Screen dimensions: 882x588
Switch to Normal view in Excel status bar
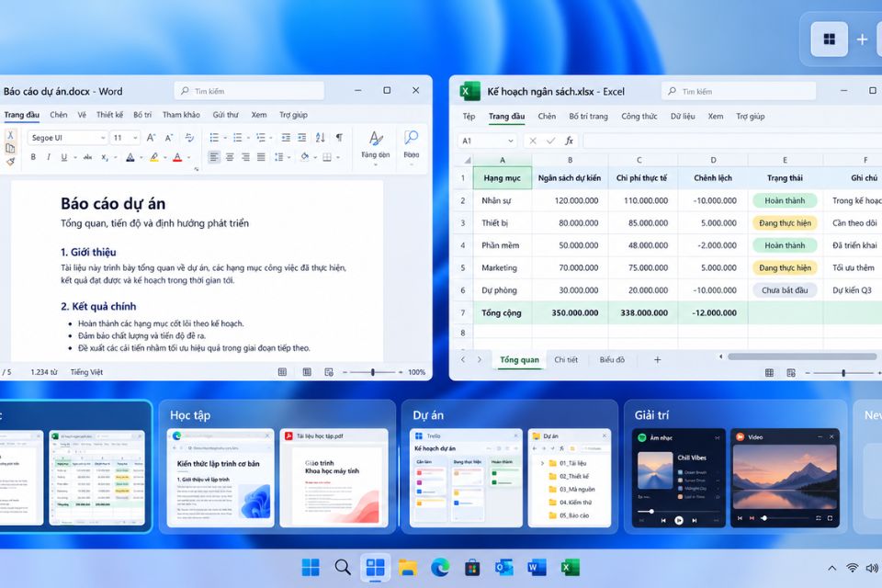click(769, 372)
